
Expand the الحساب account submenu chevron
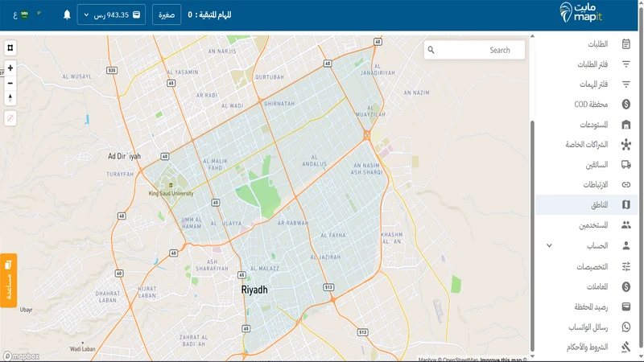549,245
